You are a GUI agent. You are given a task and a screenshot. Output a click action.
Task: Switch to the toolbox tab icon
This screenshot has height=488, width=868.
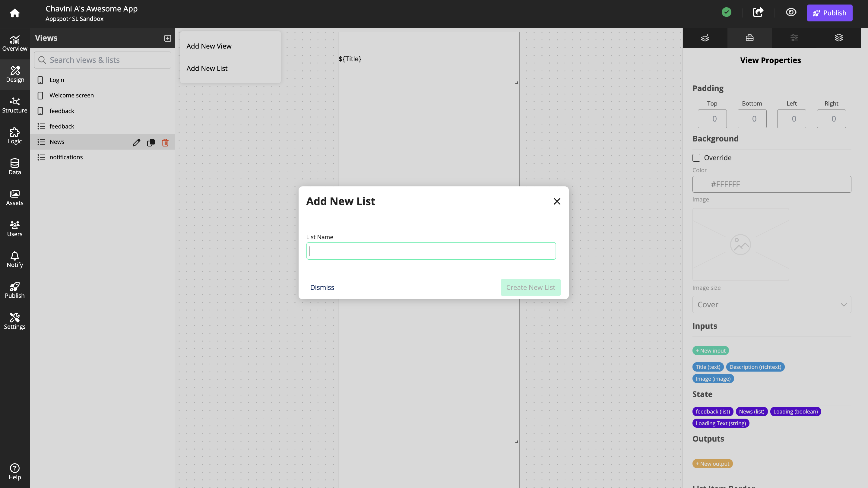[749, 38]
